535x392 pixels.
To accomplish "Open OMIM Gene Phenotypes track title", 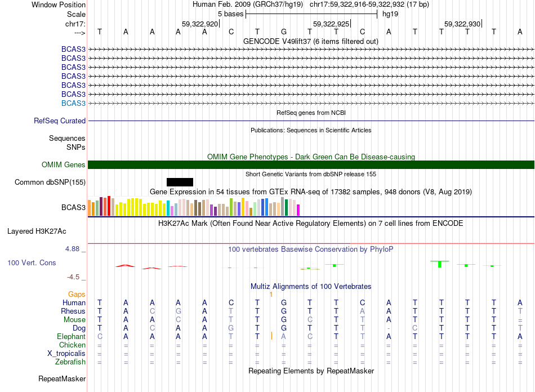I will point(311,157).
